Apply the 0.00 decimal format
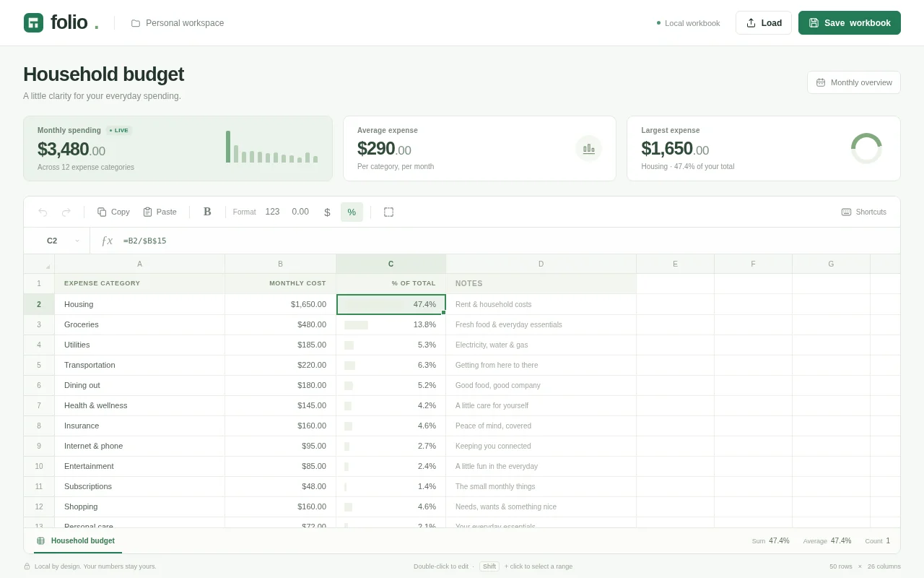The image size is (924, 578). tap(300, 212)
